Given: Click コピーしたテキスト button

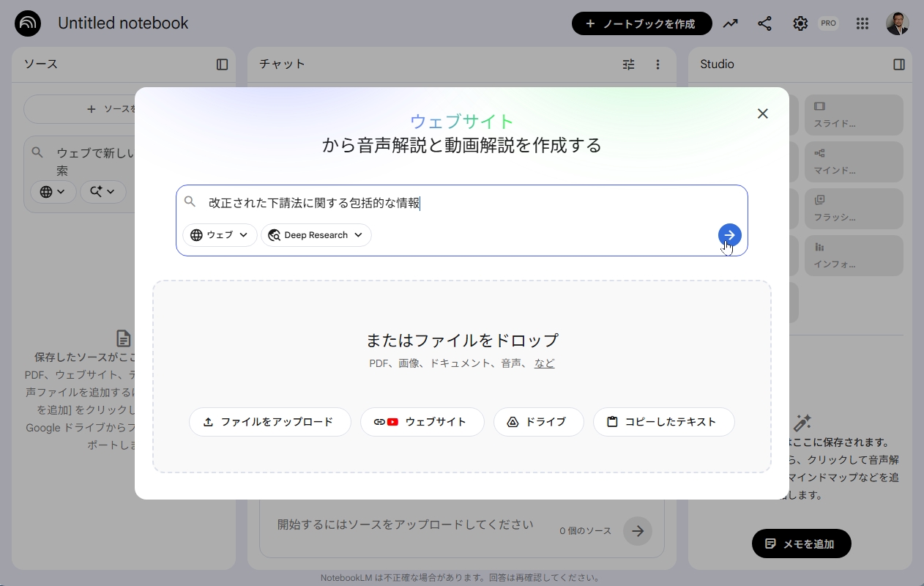Looking at the screenshot, I should tap(664, 422).
